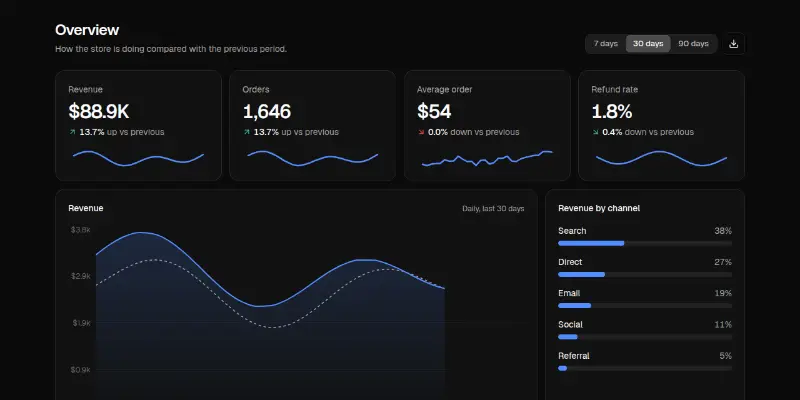
Task: Click "0.0% down vs previous" text
Action: (473, 132)
